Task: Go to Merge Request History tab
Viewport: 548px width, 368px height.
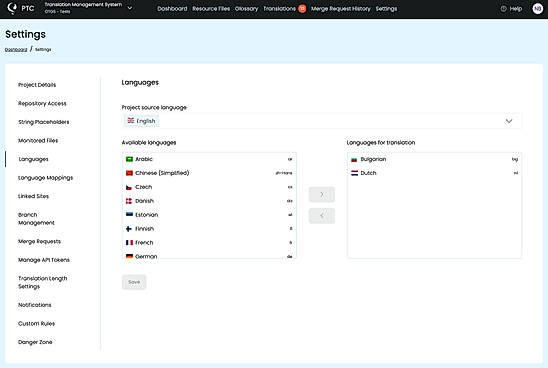Action: click(341, 9)
